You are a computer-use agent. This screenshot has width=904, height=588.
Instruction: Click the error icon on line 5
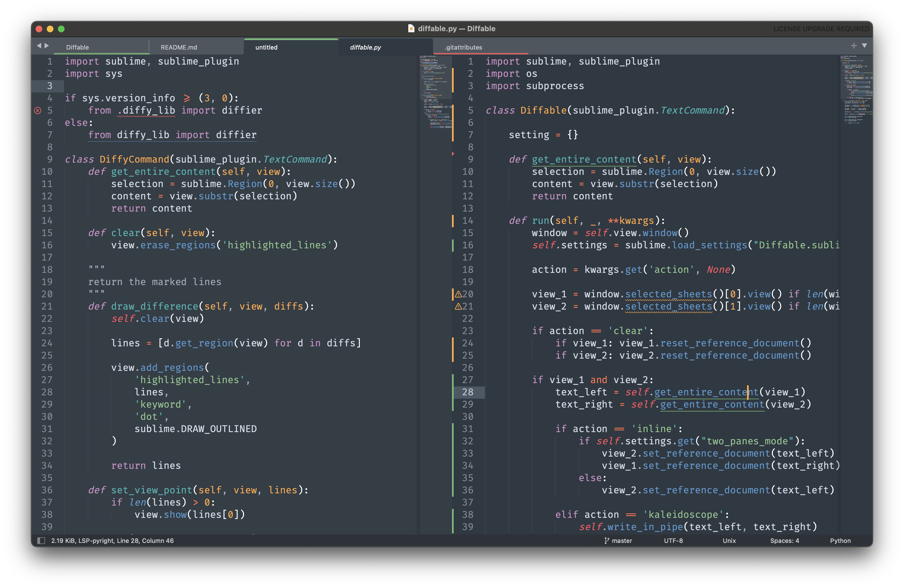pyautogui.click(x=38, y=111)
